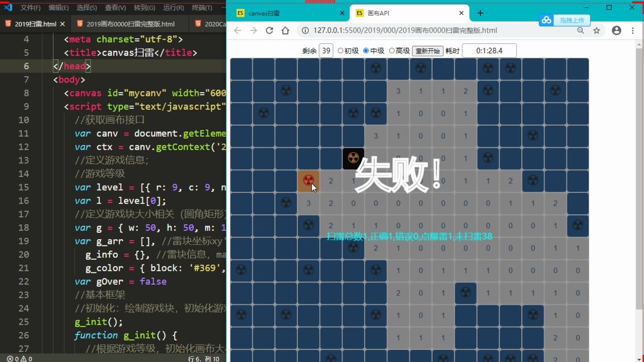Screen dimensions: 644x362
Task: Open the Chrome three-dot menu
Action: 633,30
